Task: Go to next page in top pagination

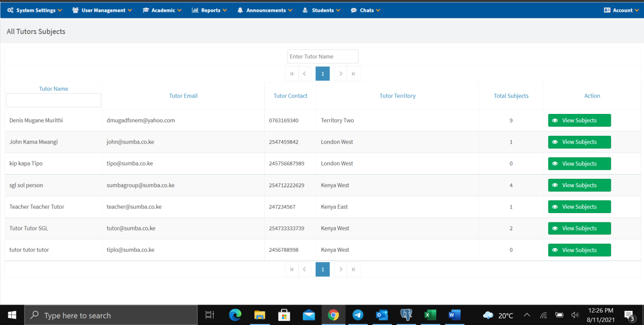Action: click(x=341, y=74)
